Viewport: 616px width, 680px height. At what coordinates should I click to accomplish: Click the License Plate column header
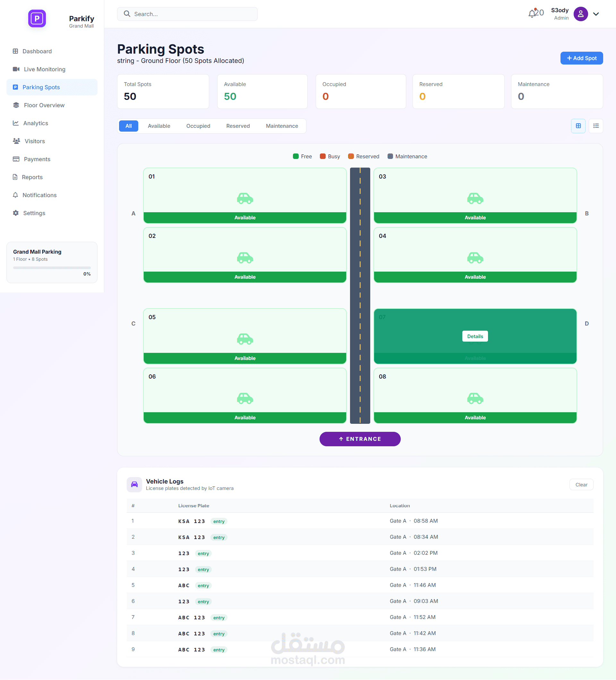pyautogui.click(x=193, y=506)
